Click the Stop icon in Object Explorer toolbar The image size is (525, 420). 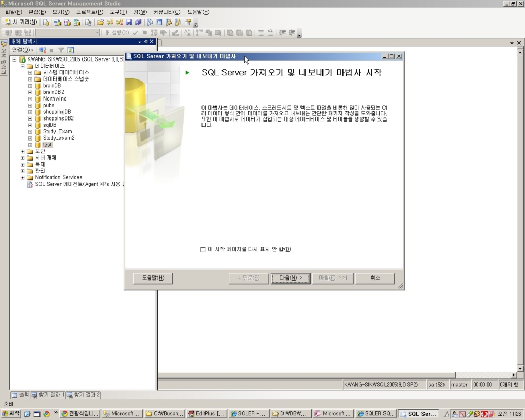pyautogui.click(x=52, y=50)
